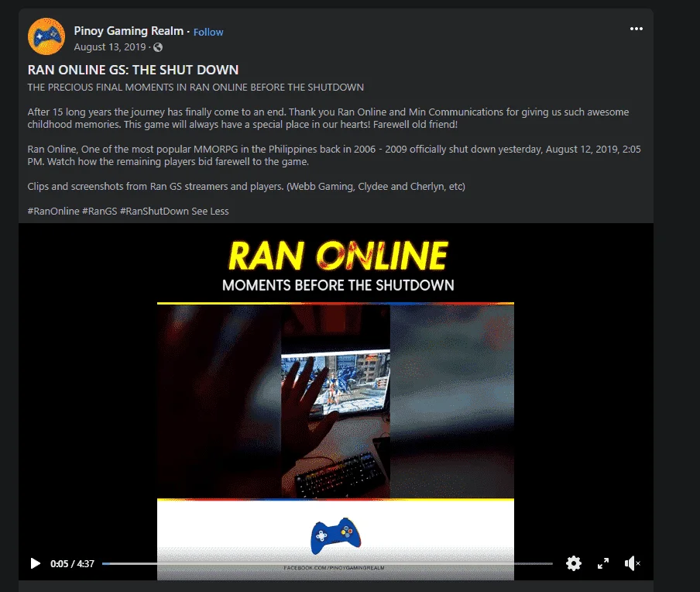The image size is (700, 592).
Task: Click the video frame with waving hand
Action: (x=336, y=401)
